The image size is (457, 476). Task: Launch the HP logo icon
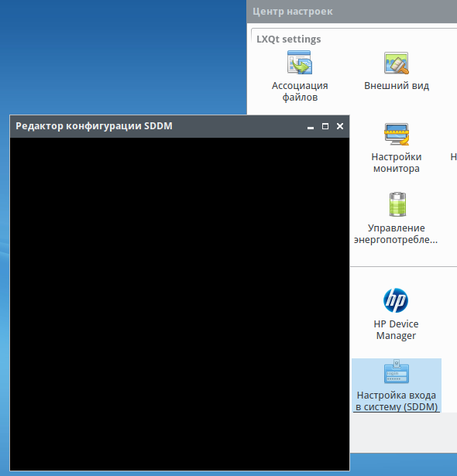396,300
